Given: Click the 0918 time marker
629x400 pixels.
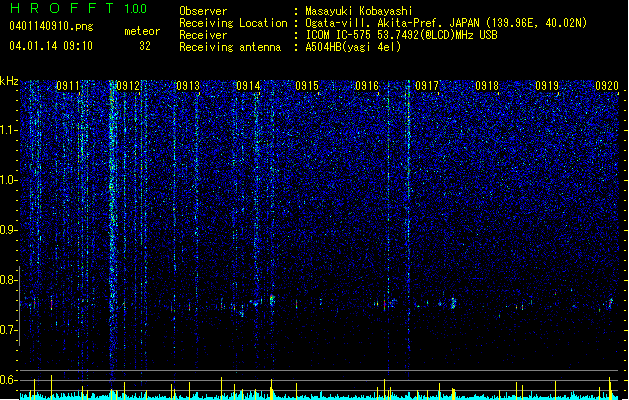Looking at the screenshot, I should [487, 86].
